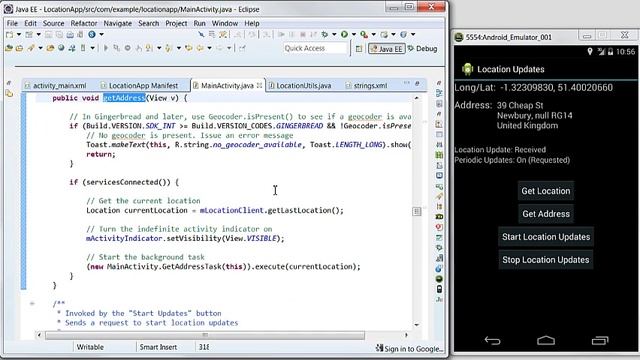Image resolution: width=640 pixels, height=360 pixels.
Task: Tap the Android Home navigation icon
Action: coord(546,340)
